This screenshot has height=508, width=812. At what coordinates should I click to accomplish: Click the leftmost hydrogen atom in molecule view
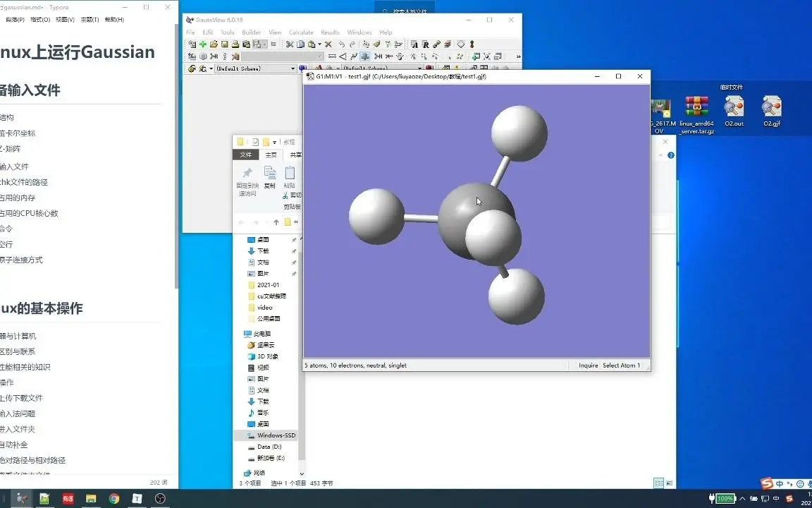376,216
